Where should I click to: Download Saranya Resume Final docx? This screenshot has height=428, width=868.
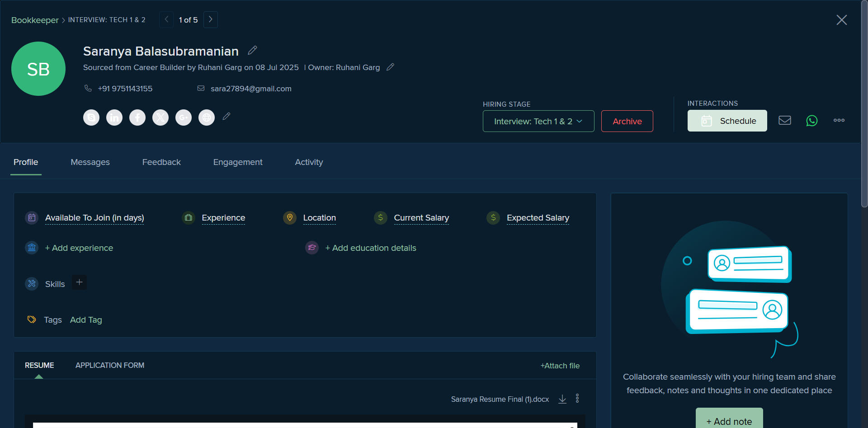[x=562, y=399]
